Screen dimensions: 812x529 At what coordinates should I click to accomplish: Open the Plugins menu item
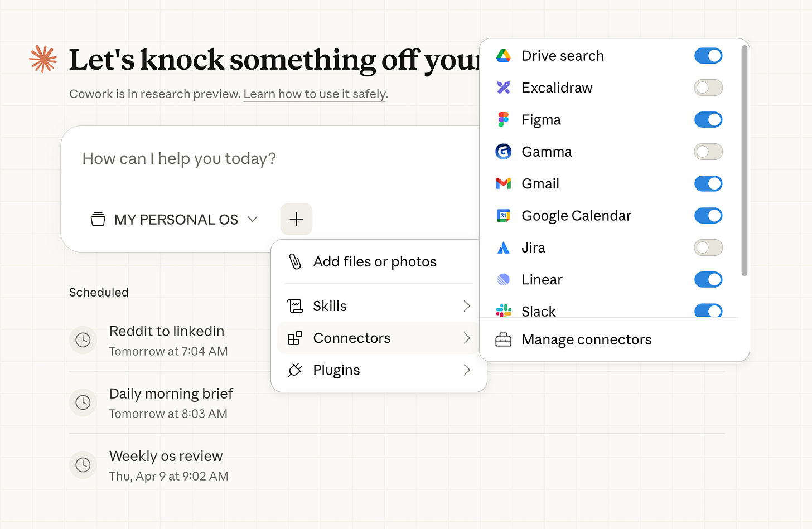point(379,370)
